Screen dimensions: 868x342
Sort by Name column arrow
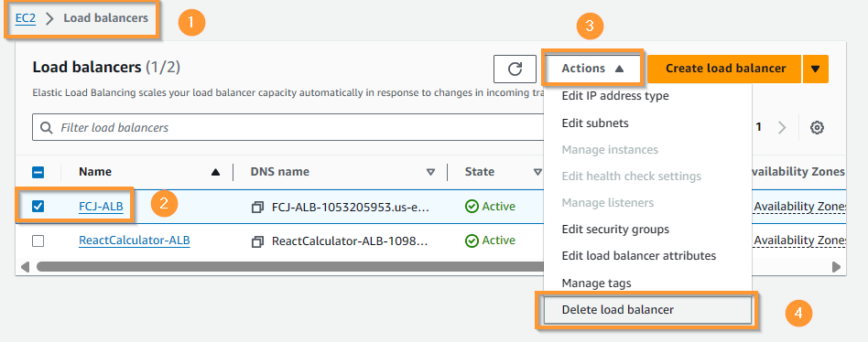click(x=215, y=173)
